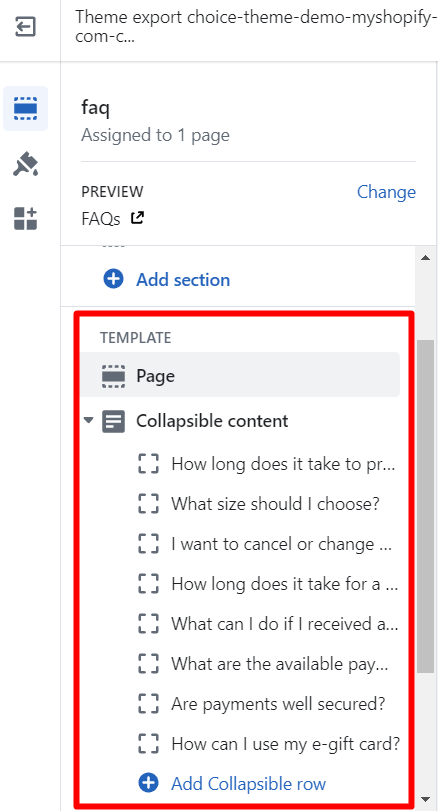Select the Page template section
Viewport: 438px width, 811px height.
coord(240,376)
